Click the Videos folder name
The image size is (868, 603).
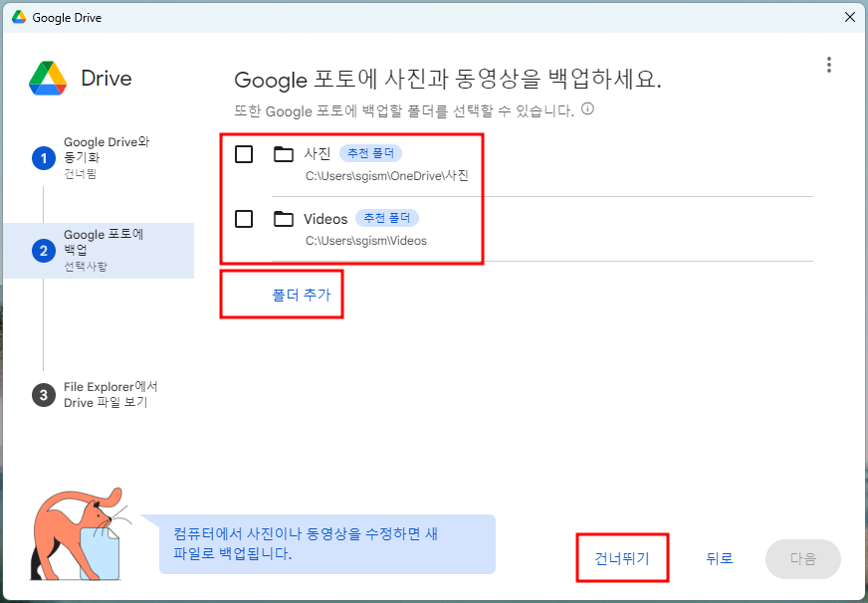coord(325,219)
